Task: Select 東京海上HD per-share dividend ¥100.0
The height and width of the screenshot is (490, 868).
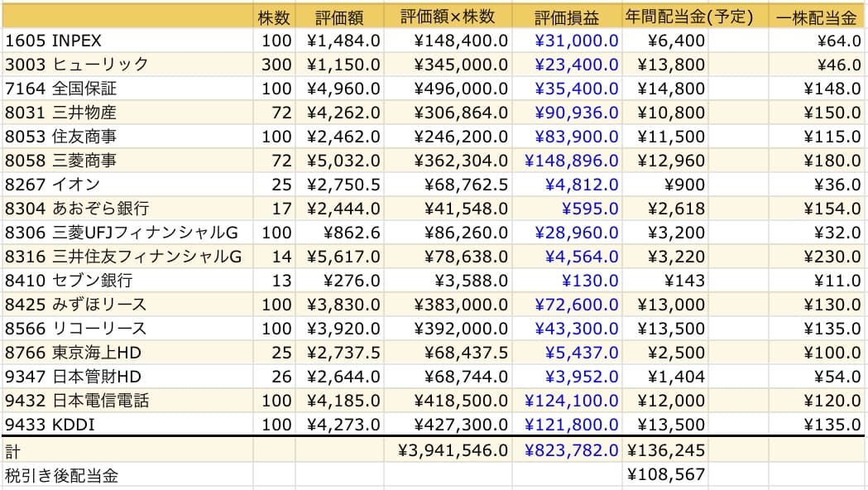Action: pyautogui.click(x=817, y=352)
